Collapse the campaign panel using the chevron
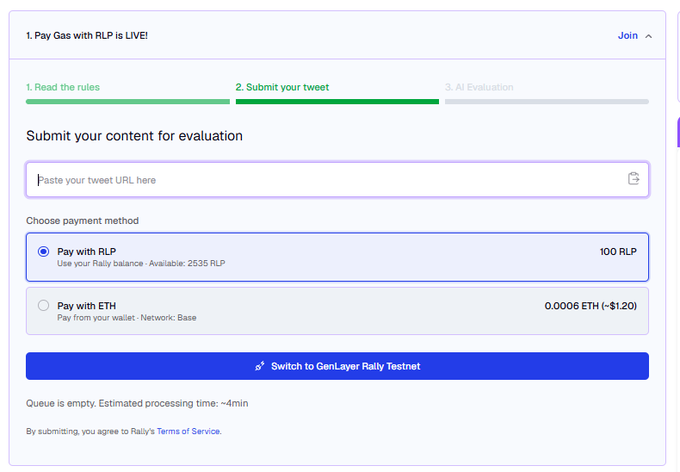Viewport: 680px width, 472px height. tap(648, 36)
